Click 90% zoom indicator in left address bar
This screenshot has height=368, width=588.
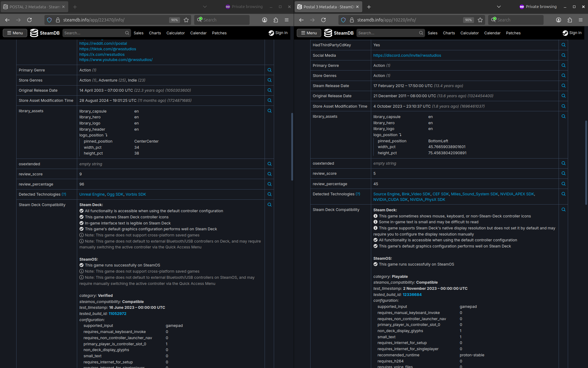(175, 20)
